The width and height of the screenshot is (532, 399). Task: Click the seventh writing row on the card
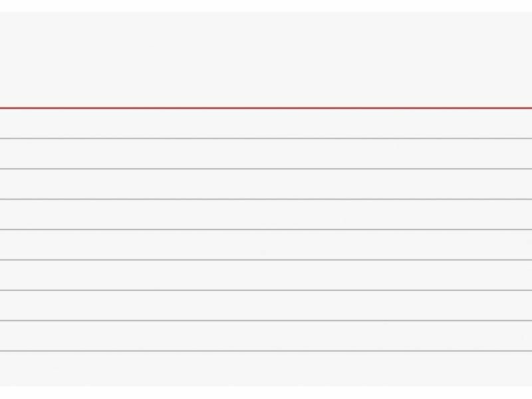pyautogui.click(x=266, y=305)
